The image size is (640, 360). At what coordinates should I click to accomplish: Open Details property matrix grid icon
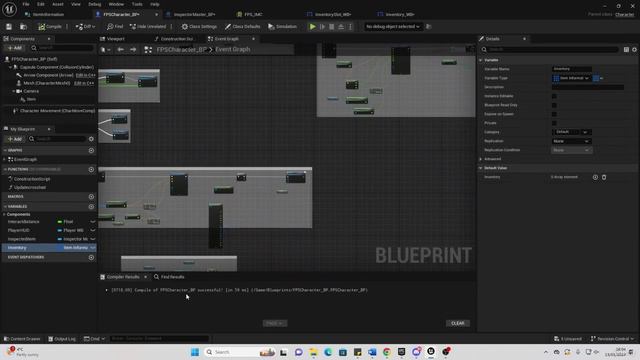(x=626, y=49)
